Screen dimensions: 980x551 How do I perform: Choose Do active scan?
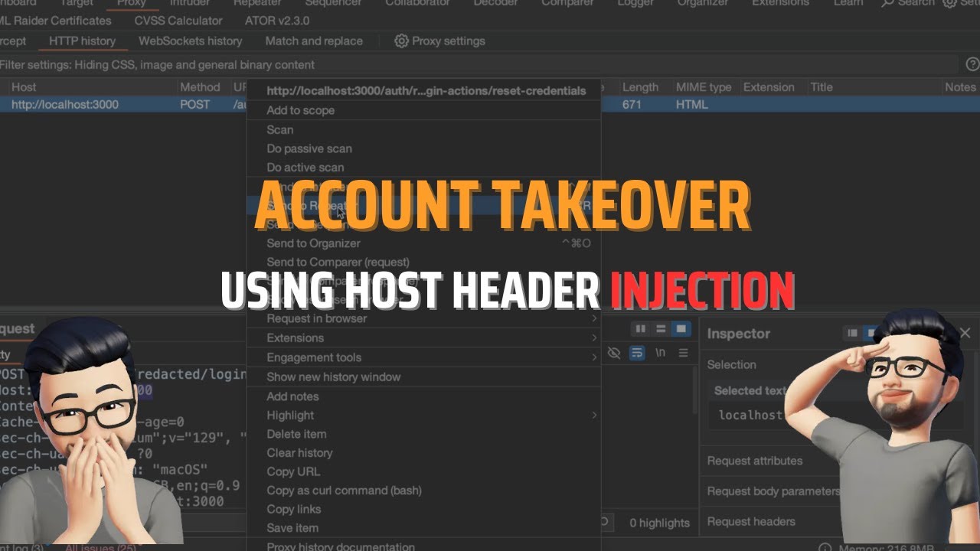point(305,168)
